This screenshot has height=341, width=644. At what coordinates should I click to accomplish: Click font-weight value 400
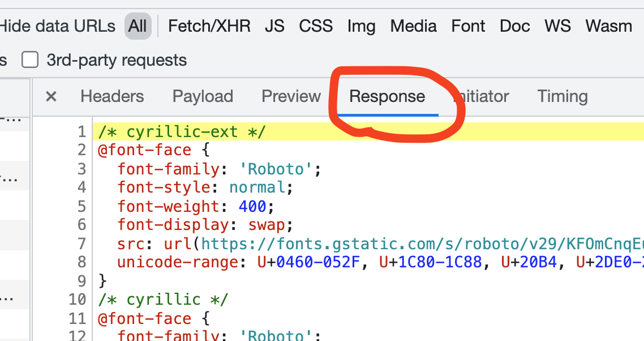click(252, 207)
